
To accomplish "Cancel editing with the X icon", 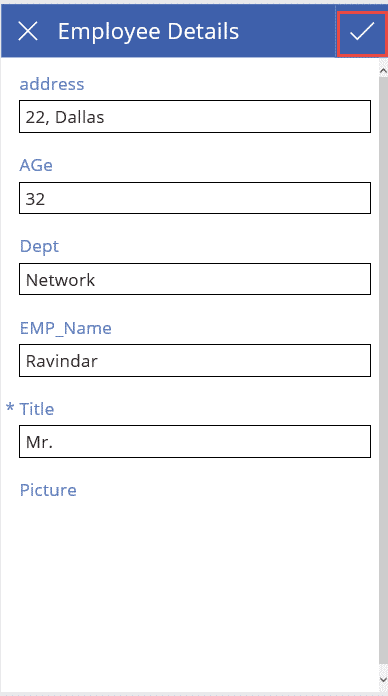I will tap(28, 32).
